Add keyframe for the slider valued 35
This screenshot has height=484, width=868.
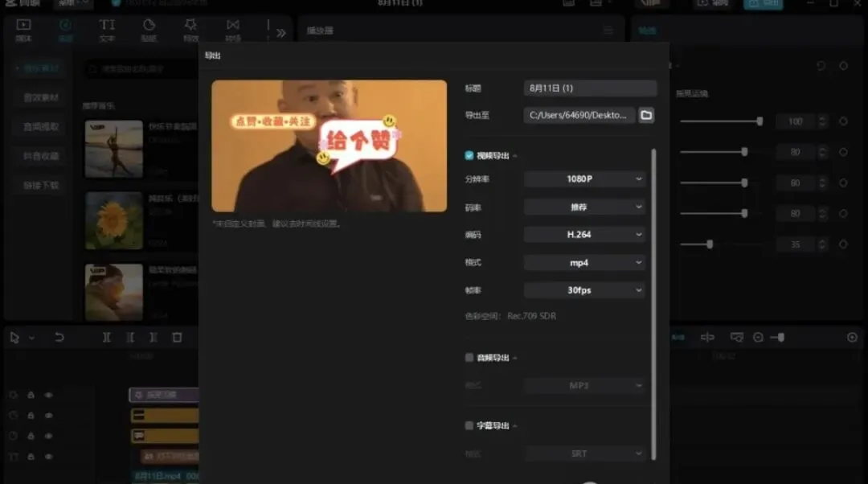(x=843, y=244)
